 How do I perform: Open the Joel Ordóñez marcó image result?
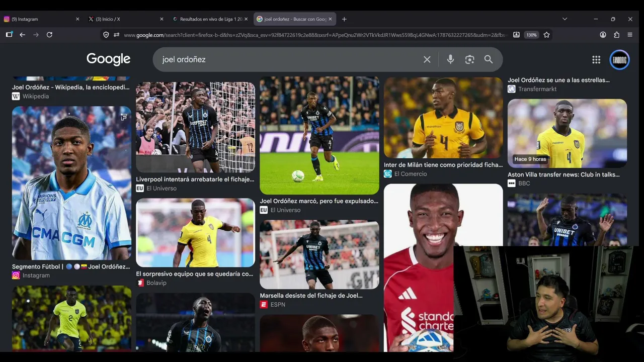319,136
